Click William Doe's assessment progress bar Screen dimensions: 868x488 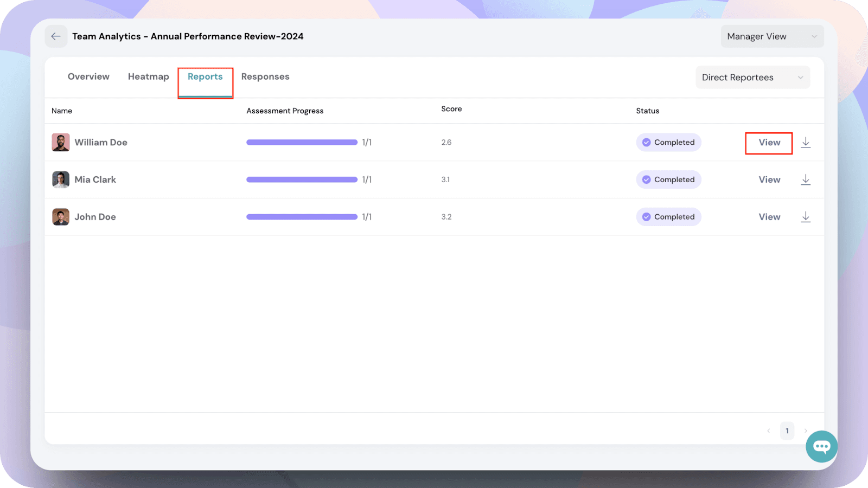[302, 143]
